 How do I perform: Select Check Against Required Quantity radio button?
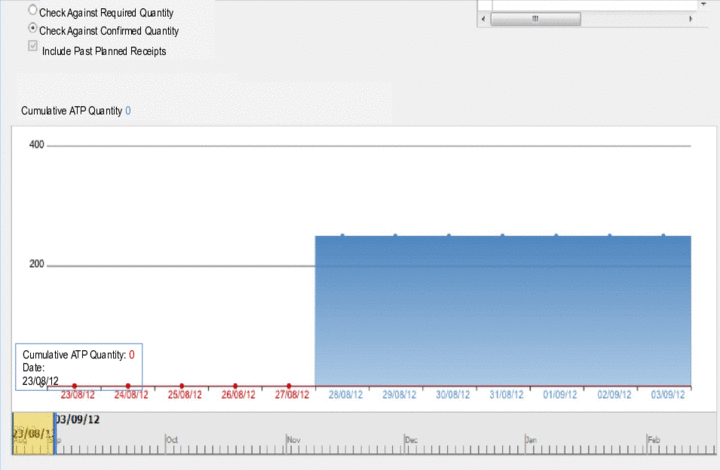pyautogui.click(x=34, y=11)
